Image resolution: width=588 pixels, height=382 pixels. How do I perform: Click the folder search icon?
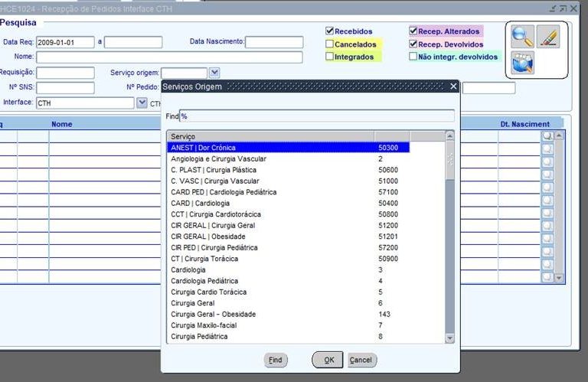[523, 64]
